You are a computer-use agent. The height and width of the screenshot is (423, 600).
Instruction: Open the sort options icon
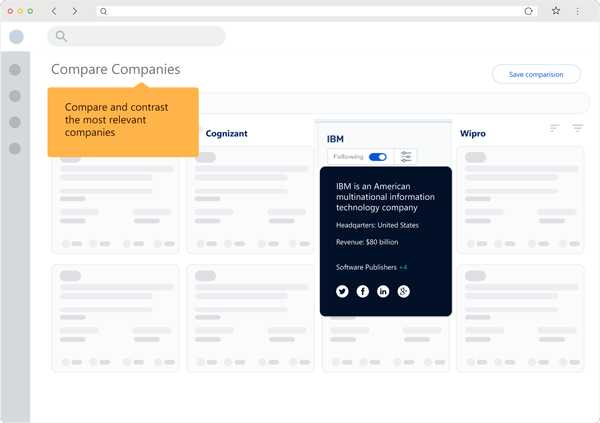555,128
